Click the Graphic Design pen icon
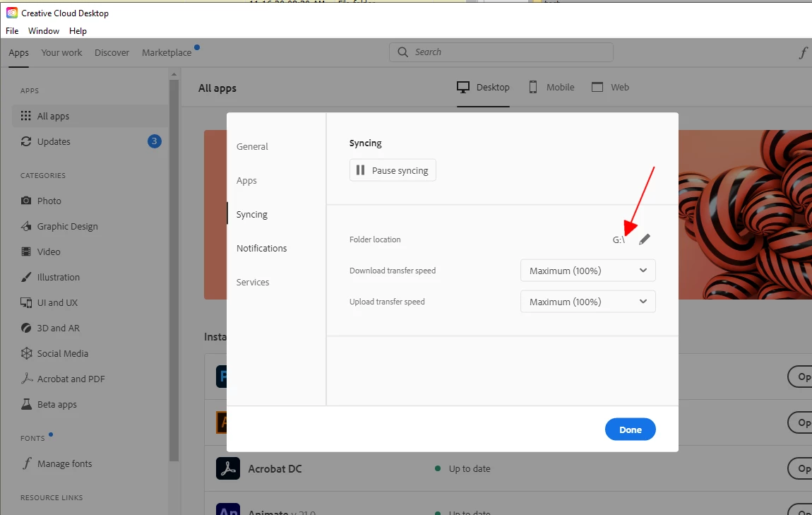 25,226
